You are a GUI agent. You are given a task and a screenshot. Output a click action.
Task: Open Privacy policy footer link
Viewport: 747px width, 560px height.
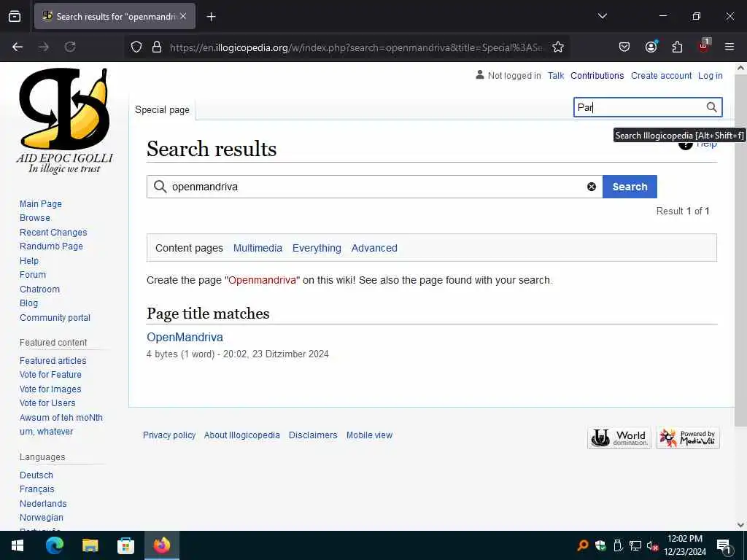(169, 435)
